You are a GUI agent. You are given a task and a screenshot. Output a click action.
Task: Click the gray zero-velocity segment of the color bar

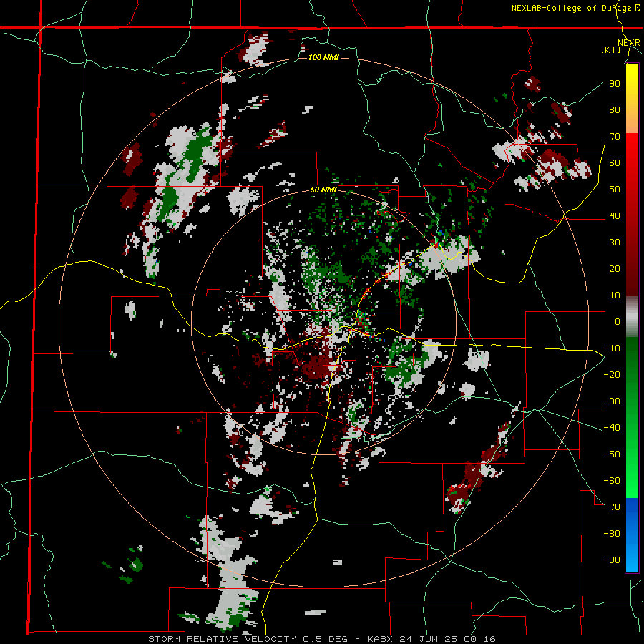click(x=632, y=317)
